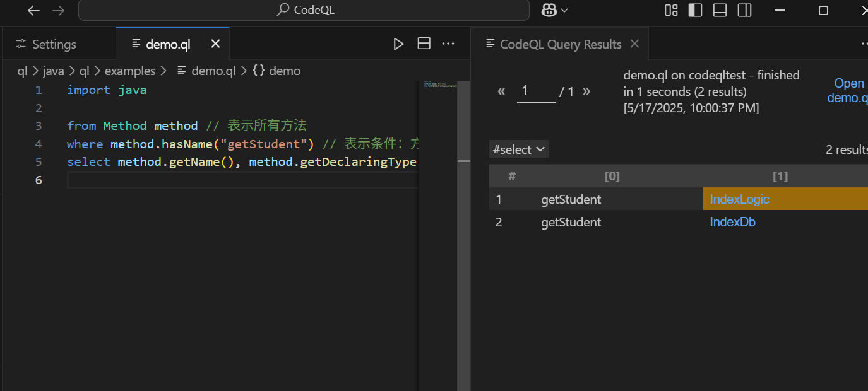Image resolution: width=868 pixels, height=391 pixels.
Task: Split the editor into two panes
Action: [x=424, y=44]
